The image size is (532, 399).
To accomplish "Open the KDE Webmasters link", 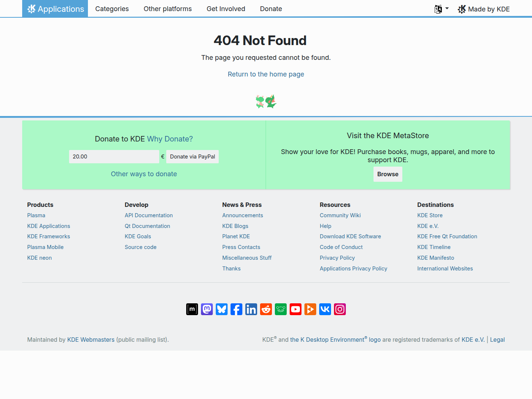I will coord(91,340).
